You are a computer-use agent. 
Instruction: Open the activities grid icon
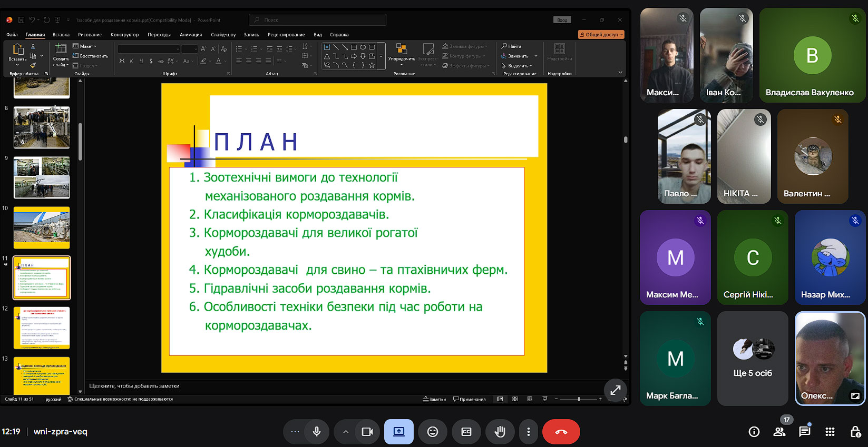[830, 432]
